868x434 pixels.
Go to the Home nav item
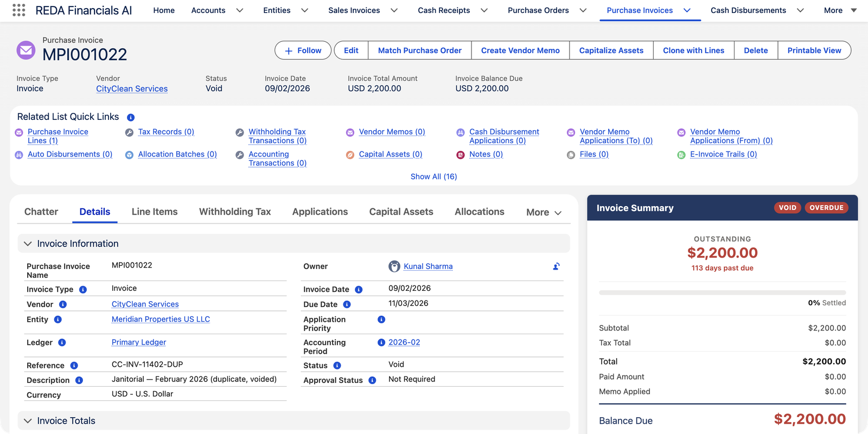click(164, 10)
